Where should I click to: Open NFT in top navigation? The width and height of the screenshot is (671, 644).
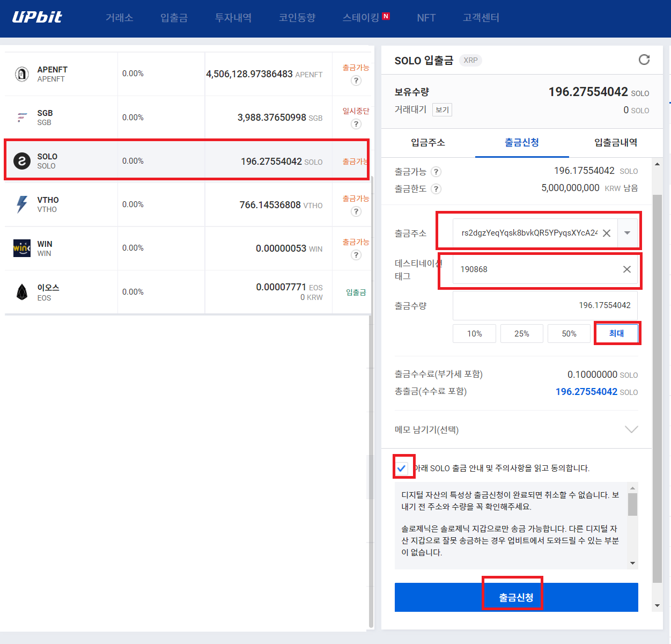click(426, 18)
